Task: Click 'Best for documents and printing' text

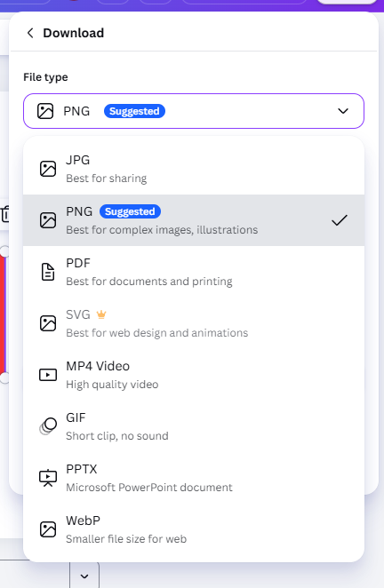Action: (149, 282)
